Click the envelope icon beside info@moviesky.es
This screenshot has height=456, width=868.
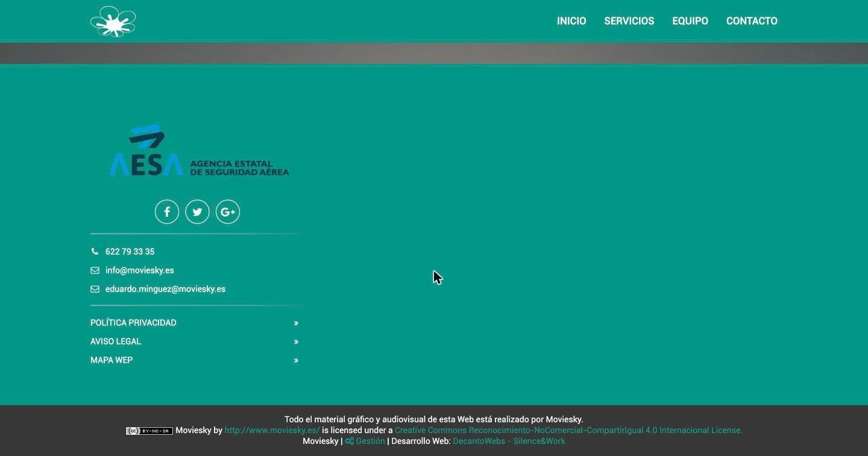(95, 270)
